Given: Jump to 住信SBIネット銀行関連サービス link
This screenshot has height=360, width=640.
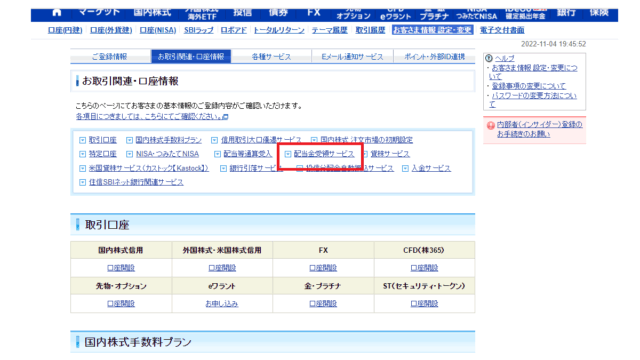Looking at the screenshot, I should pyautogui.click(x=136, y=182).
